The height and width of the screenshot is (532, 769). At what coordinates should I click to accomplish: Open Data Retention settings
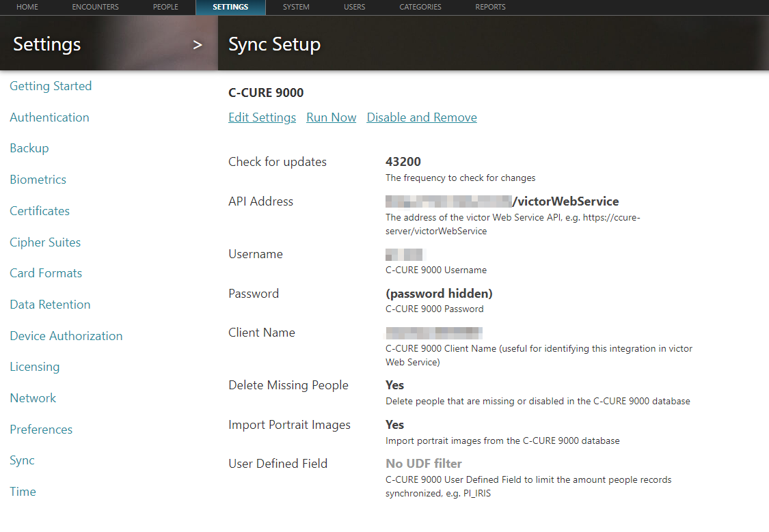(x=50, y=304)
